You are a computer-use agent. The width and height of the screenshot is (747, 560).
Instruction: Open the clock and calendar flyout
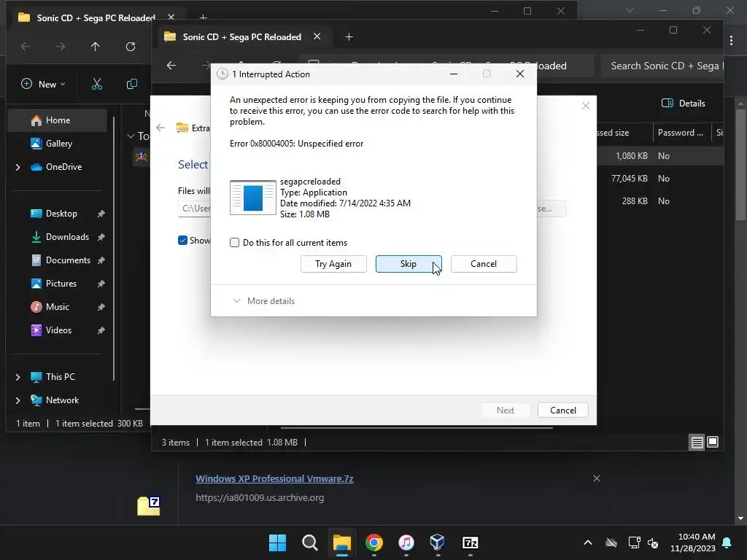click(693, 542)
